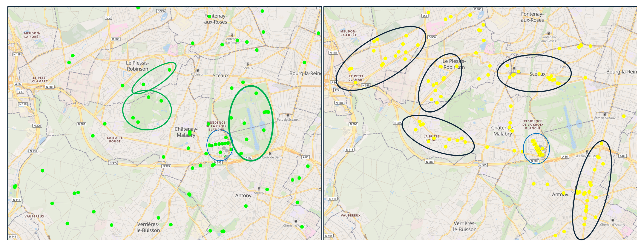644x245 pixels.
Task: Click Chemin d'Antony station icon, right map
Action: coord(612,221)
